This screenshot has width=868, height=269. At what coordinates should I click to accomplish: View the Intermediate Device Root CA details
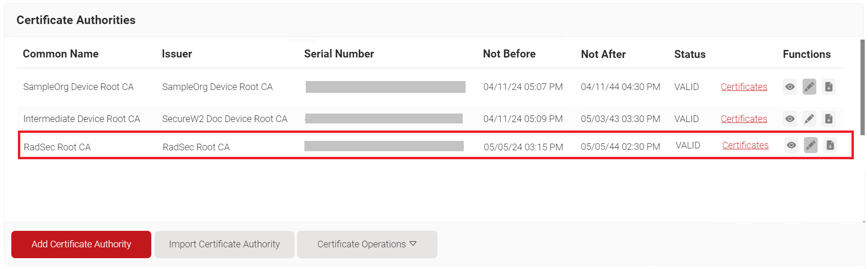(790, 119)
